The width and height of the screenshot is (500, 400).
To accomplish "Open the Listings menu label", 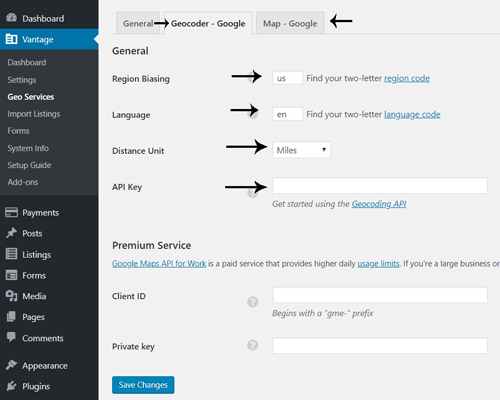I will point(37,255).
